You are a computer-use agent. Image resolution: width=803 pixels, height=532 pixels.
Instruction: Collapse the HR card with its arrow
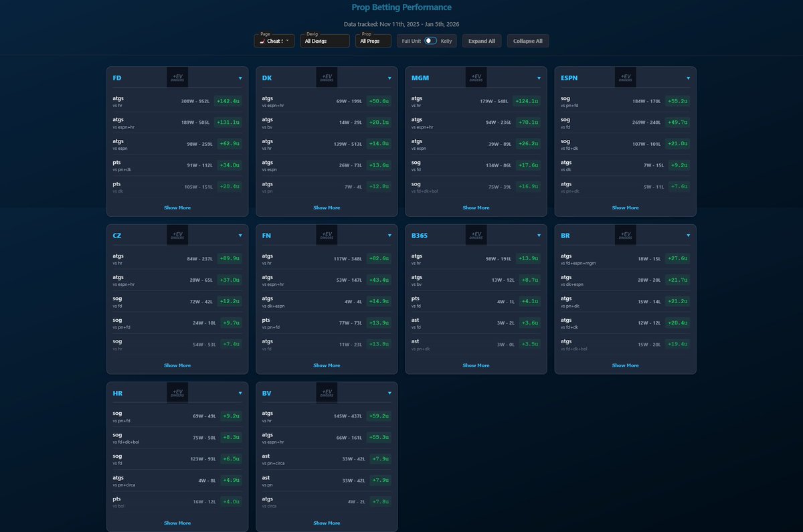pyautogui.click(x=240, y=394)
